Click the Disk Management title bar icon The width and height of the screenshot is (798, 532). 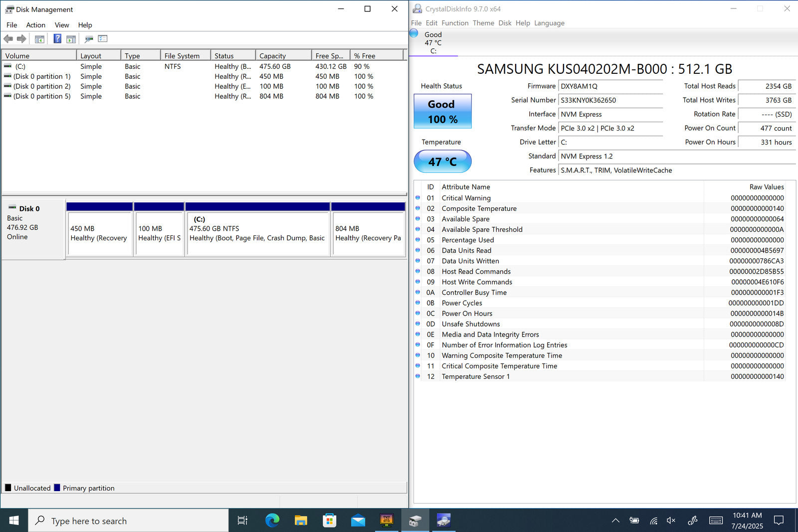click(x=9, y=9)
